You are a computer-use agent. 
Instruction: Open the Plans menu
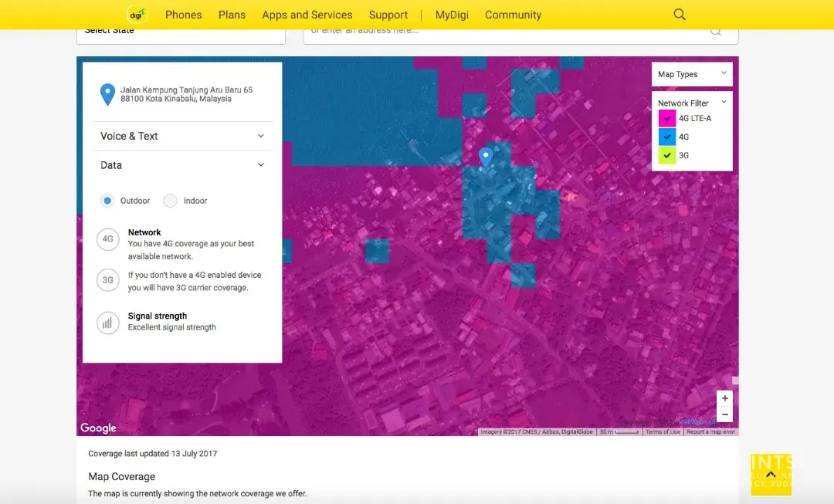(232, 15)
